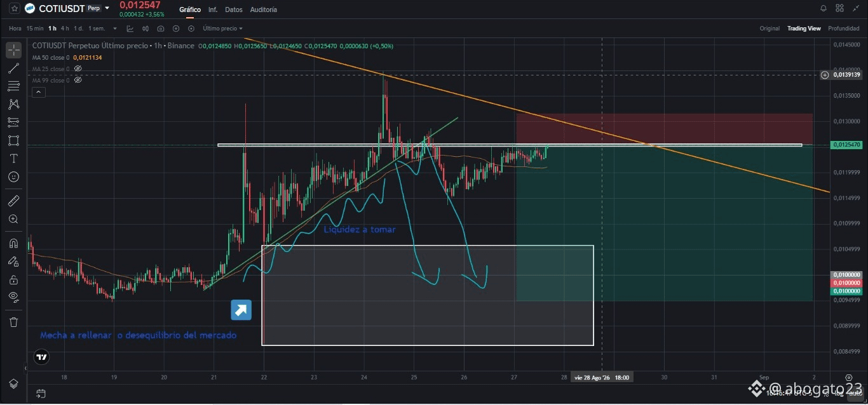Toggle hide all drawings eye icon
The image size is (868, 405).
(x=13, y=297)
